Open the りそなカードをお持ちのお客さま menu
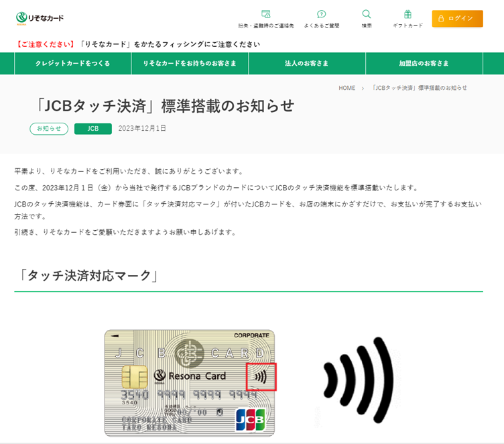504x444 pixels. coord(190,64)
